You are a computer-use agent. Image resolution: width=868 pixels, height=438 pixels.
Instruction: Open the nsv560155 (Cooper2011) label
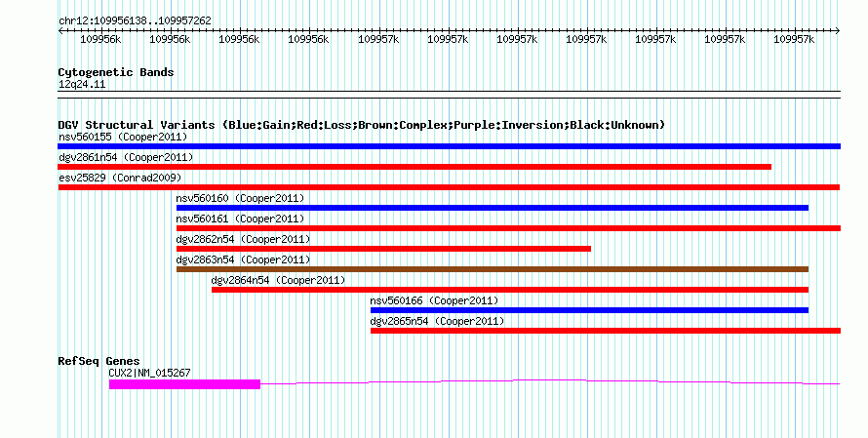point(123,137)
